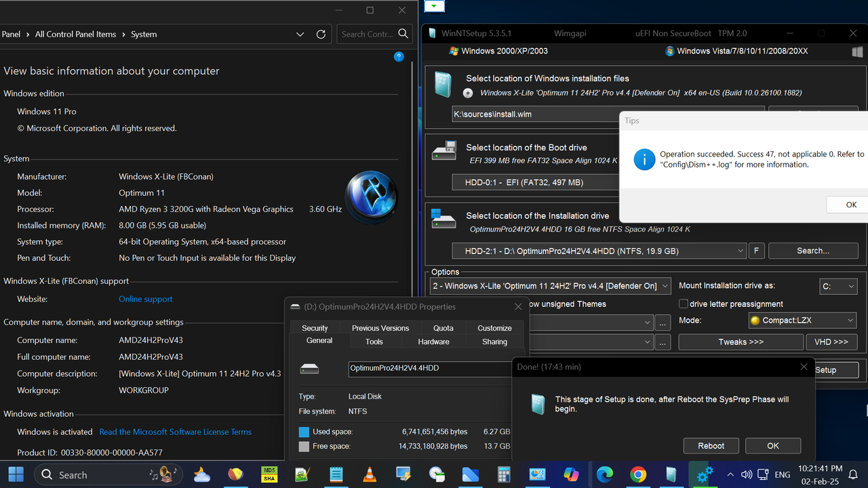Click the F format button beside installation drive

756,251
